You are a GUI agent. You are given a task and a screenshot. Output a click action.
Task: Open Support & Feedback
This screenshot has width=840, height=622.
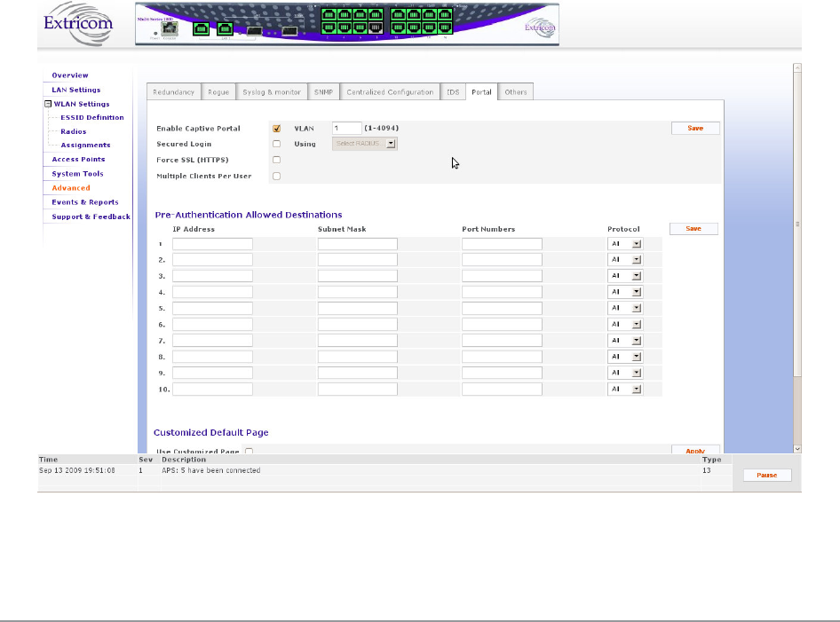[91, 217]
